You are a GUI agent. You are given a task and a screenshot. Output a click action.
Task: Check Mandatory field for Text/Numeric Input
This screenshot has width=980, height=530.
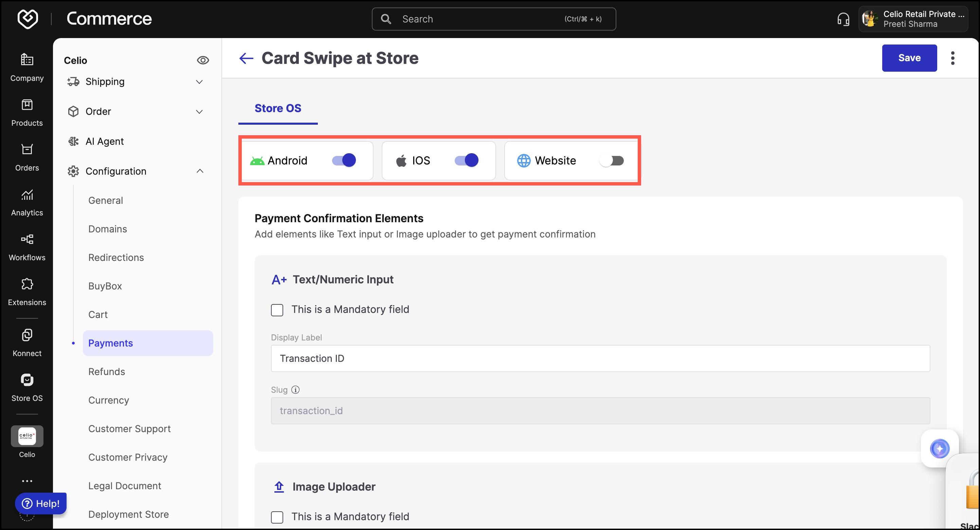[x=277, y=310]
